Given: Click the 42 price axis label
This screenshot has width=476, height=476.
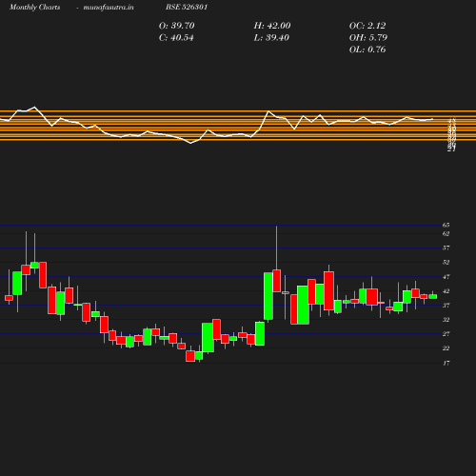Looking at the screenshot, I should [x=446, y=291].
